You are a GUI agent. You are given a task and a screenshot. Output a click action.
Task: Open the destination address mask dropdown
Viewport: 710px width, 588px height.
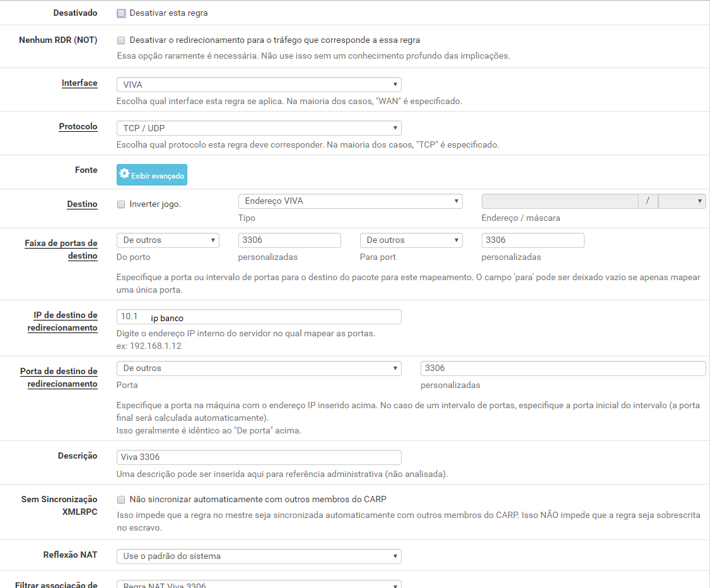point(682,201)
